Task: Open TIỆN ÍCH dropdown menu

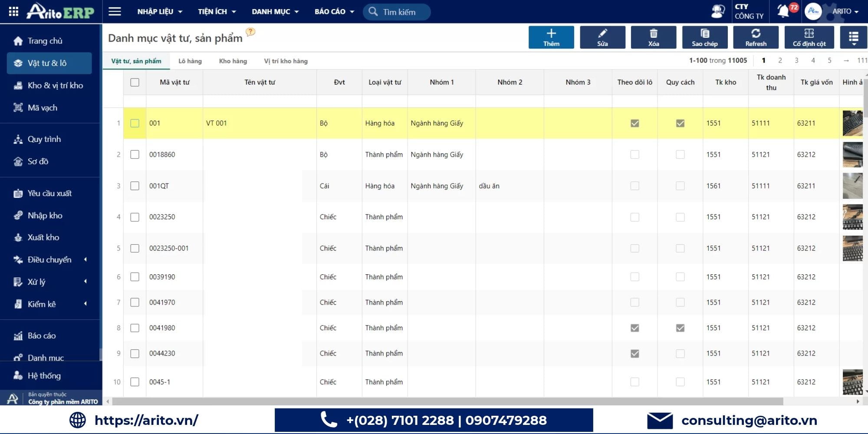Action: click(217, 12)
